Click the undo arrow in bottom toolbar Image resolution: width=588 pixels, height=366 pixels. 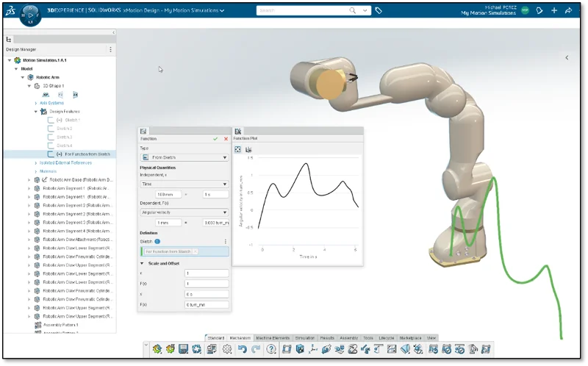click(243, 348)
